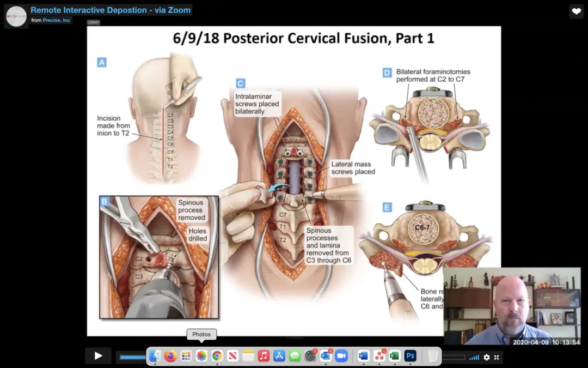Click the 'Lateral mass screws placed' label
The image size is (588, 368).
coord(353,168)
